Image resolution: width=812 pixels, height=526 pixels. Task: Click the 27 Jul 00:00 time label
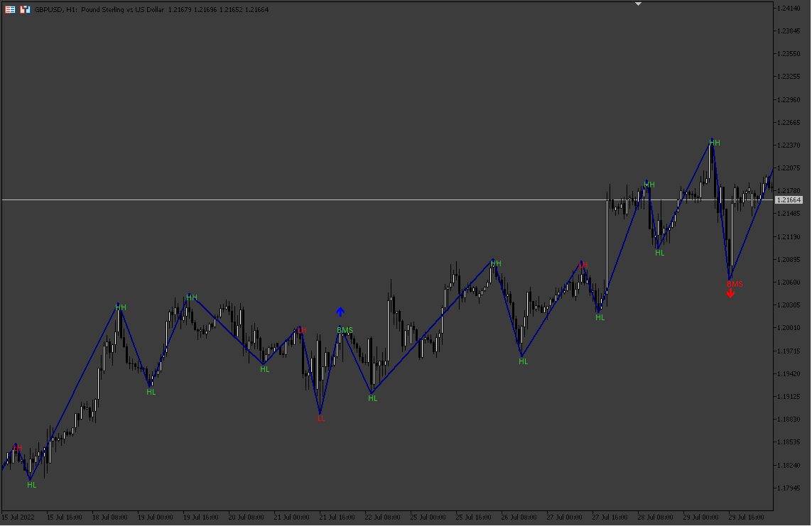pyautogui.click(x=565, y=517)
